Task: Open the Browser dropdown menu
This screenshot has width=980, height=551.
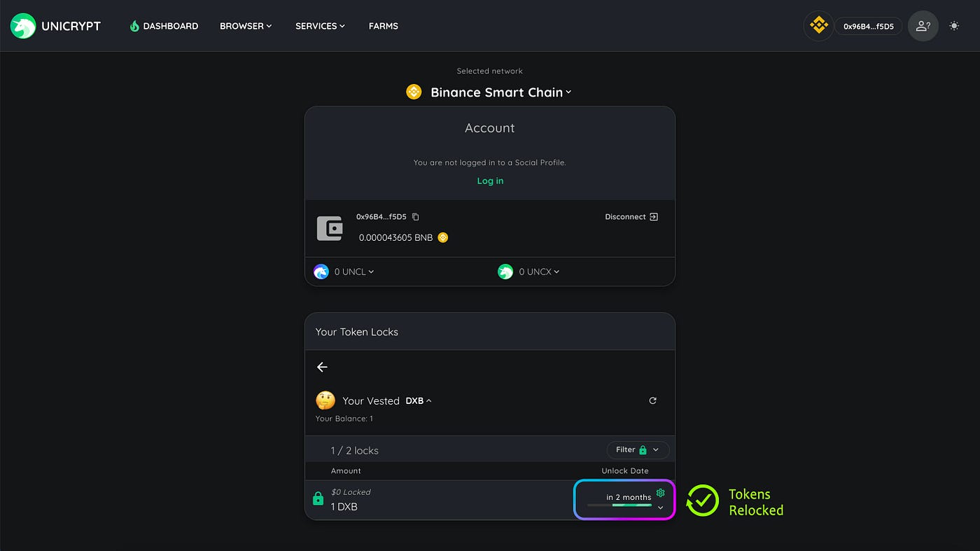Action: pyautogui.click(x=246, y=26)
